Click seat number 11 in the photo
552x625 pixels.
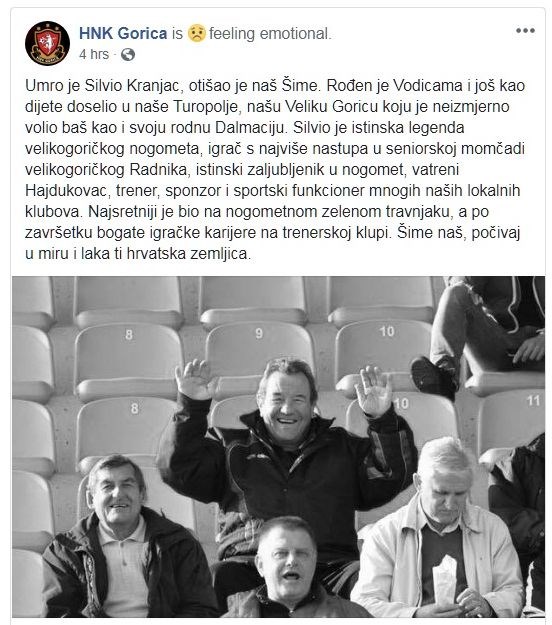pyautogui.click(x=533, y=400)
